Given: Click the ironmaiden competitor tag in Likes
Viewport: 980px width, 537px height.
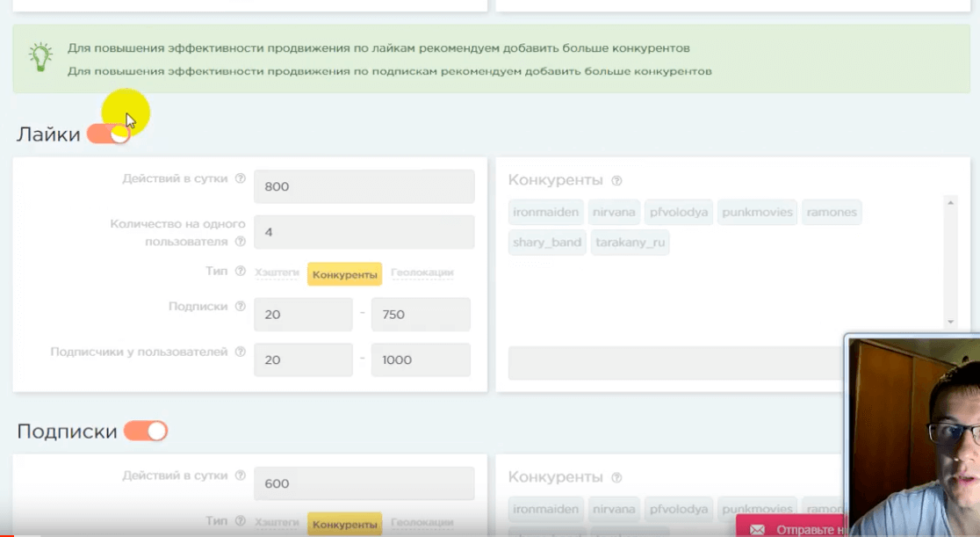Looking at the screenshot, I should (544, 213).
